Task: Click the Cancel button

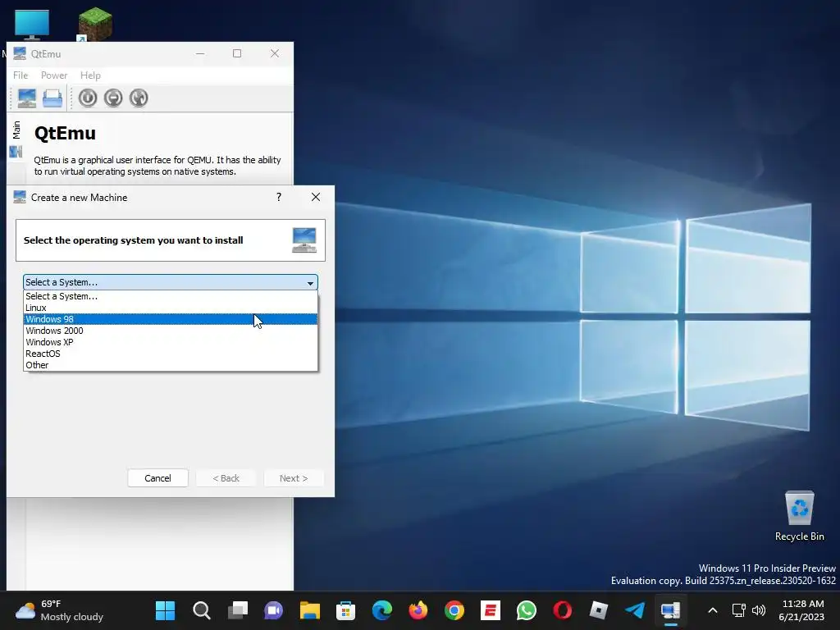Action: (x=158, y=478)
